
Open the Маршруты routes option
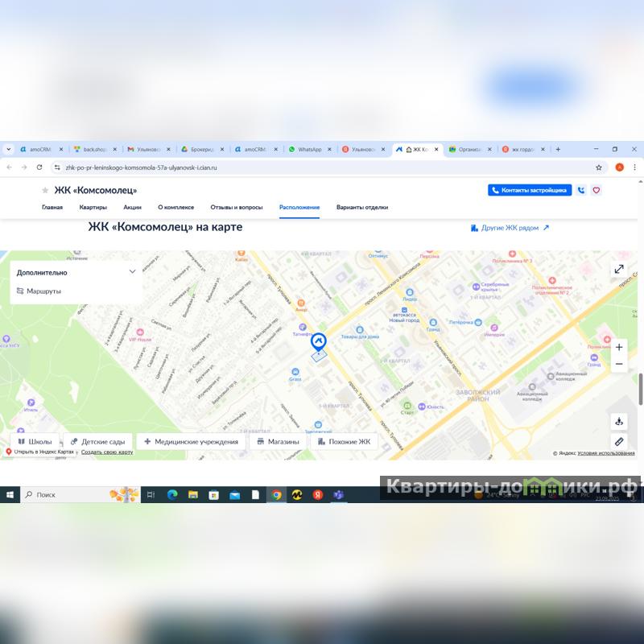coord(43,291)
